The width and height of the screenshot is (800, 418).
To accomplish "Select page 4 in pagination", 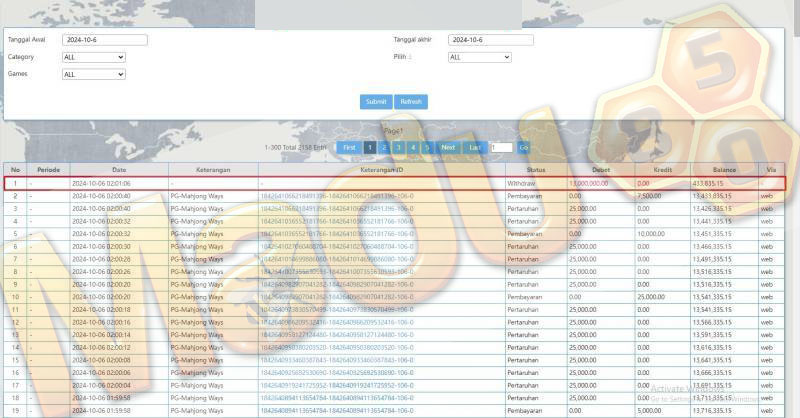I will click(413, 147).
